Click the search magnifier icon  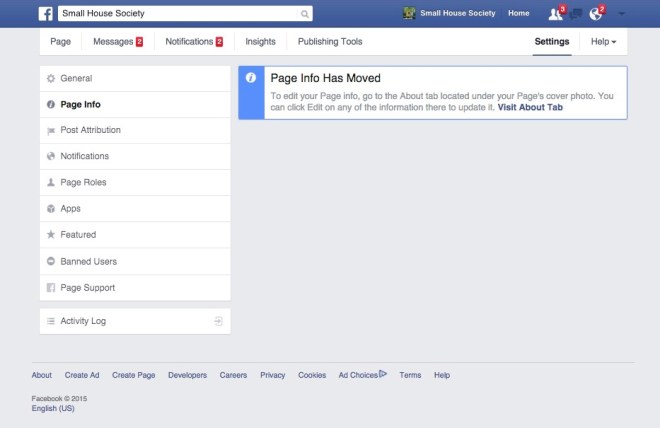pos(305,14)
